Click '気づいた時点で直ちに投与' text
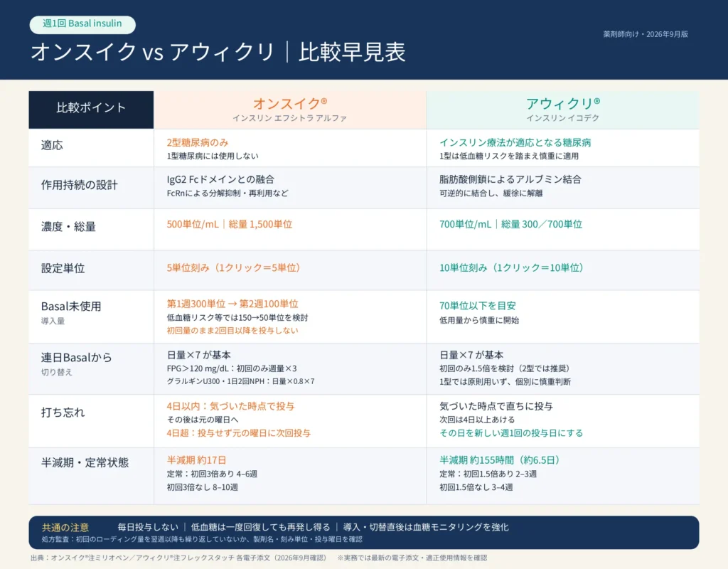The height and width of the screenshot is (569, 728). click(x=496, y=406)
